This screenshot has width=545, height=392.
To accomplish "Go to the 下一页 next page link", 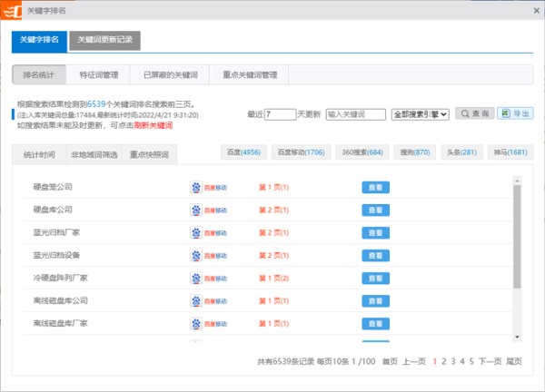I will pos(490,361).
